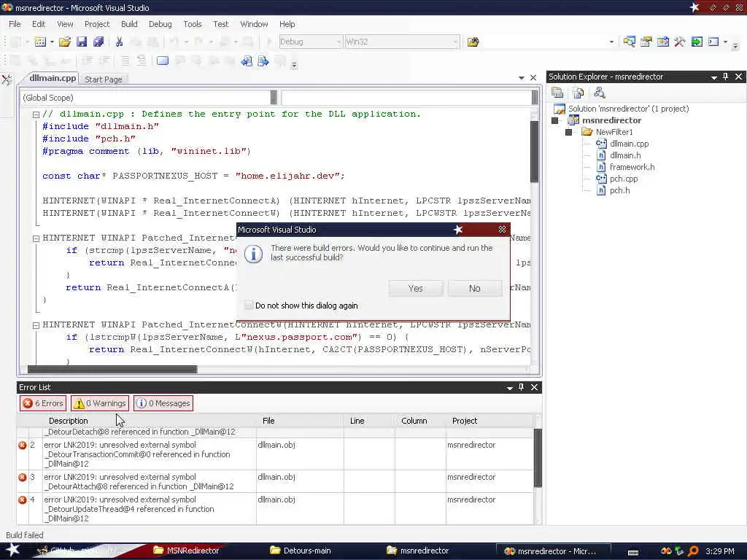
Task: Click the butterfly MSN tray icon
Action: (x=666, y=551)
